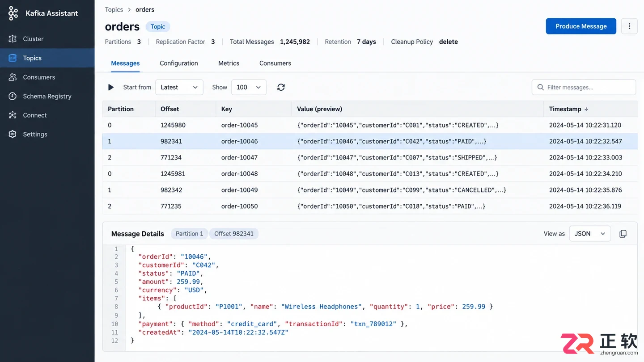Viewport: 644px width, 362px height.
Task: Copy message details with the copy icon
Action: click(x=623, y=234)
